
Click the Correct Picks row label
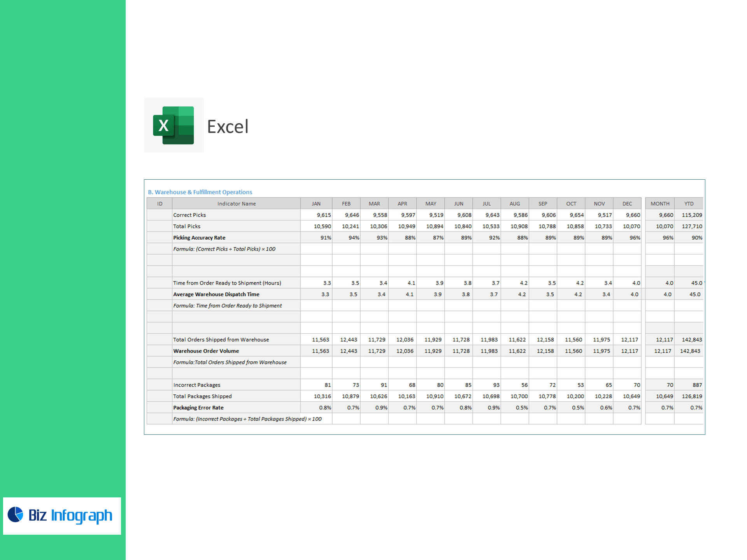(x=189, y=215)
